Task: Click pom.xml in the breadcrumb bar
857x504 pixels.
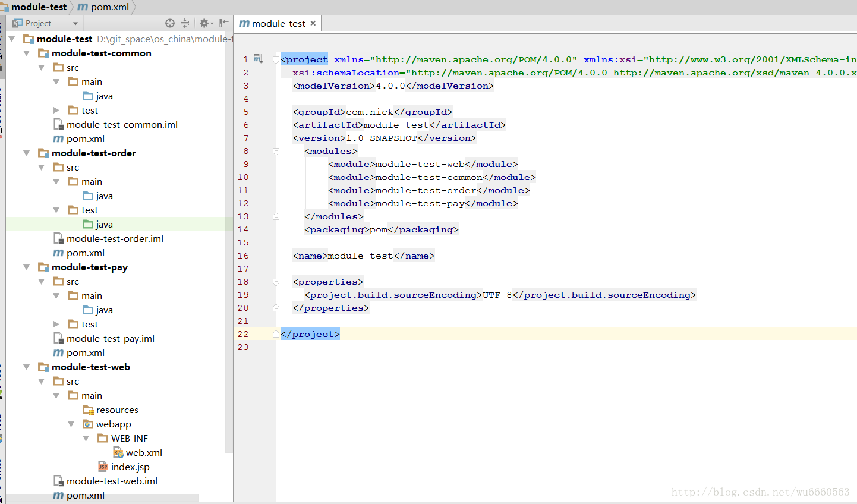Action: (109, 7)
